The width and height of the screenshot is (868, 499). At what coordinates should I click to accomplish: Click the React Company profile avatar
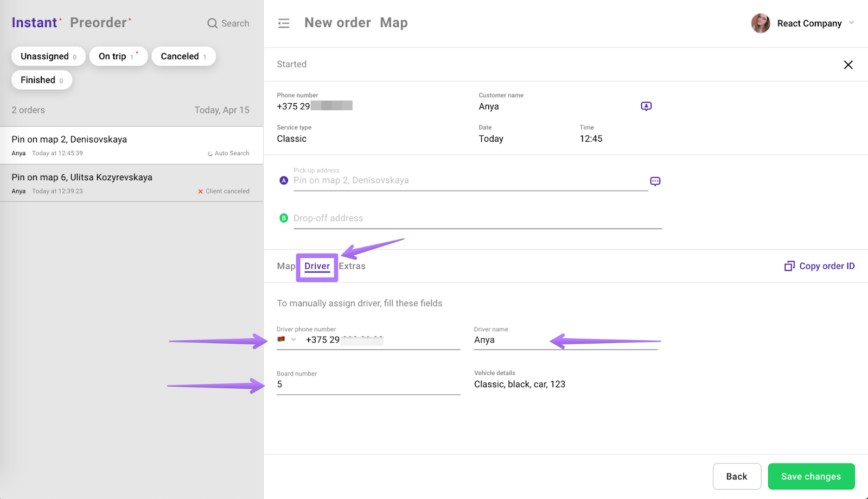761,23
